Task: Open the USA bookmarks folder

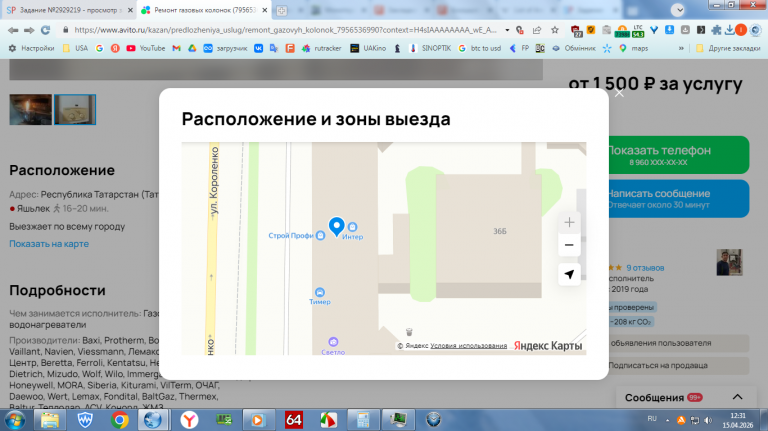Action: (x=75, y=48)
